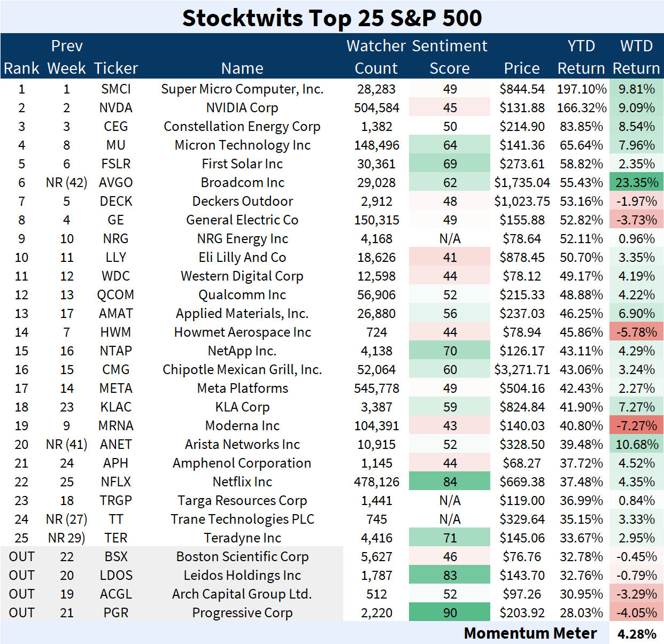Select the SMCI ticker cell

tap(116, 89)
